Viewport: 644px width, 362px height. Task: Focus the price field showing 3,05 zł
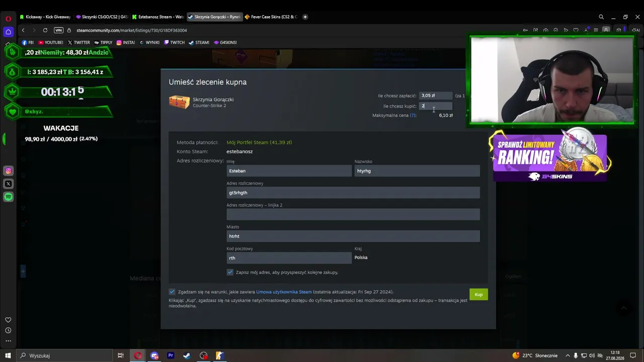pos(436,96)
